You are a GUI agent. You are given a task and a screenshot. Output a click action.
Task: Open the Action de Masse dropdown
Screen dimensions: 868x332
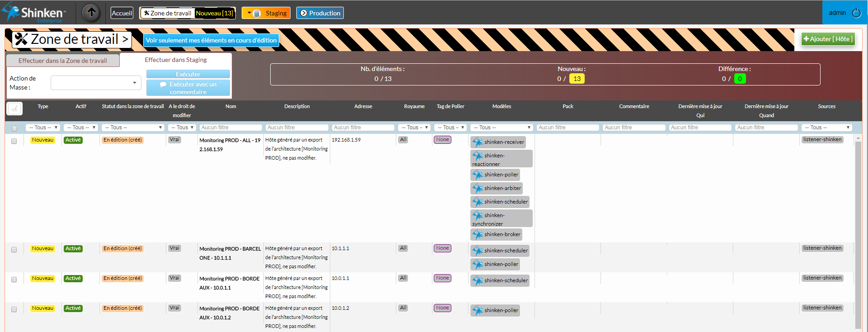click(96, 83)
